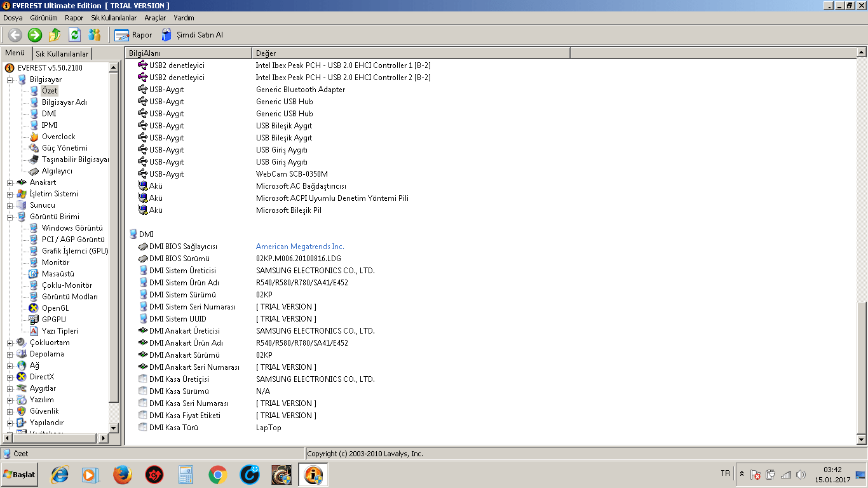Open Bilgisayar Adı in the tree
868x488 pixels.
pyautogui.click(x=64, y=102)
